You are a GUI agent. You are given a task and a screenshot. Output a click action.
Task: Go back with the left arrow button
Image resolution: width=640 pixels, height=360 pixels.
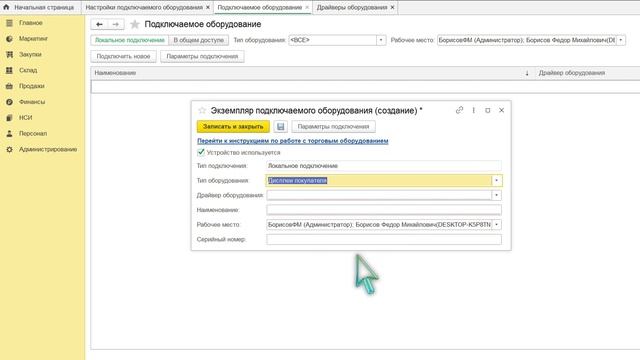click(x=99, y=24)
